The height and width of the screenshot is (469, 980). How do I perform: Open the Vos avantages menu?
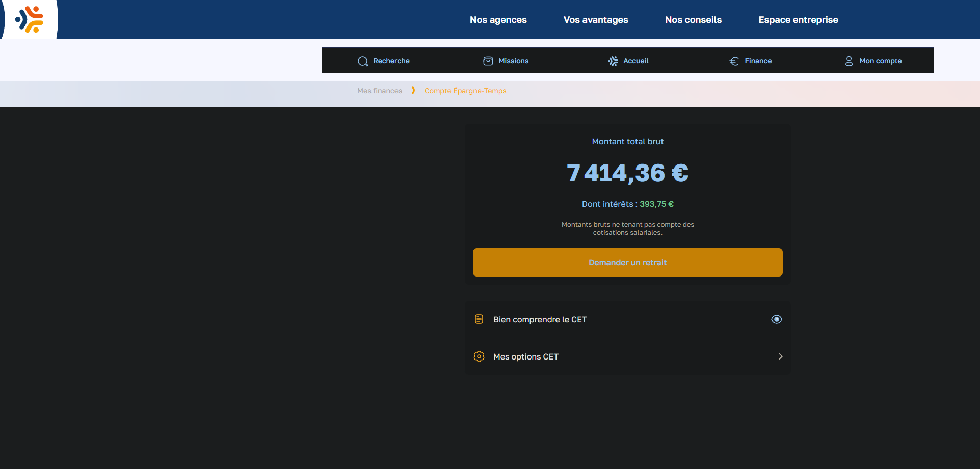click(595, 20)
